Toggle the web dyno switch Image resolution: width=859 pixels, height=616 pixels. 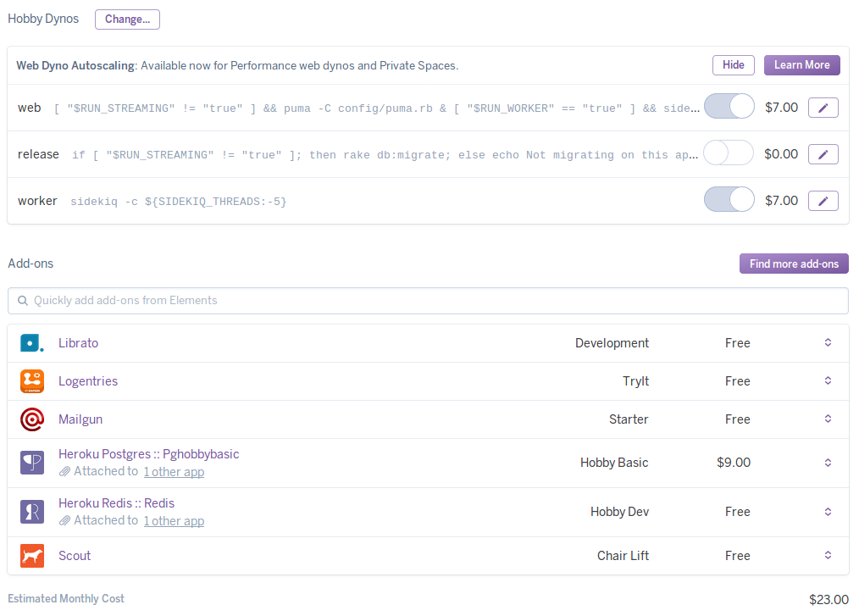(729, 106)
